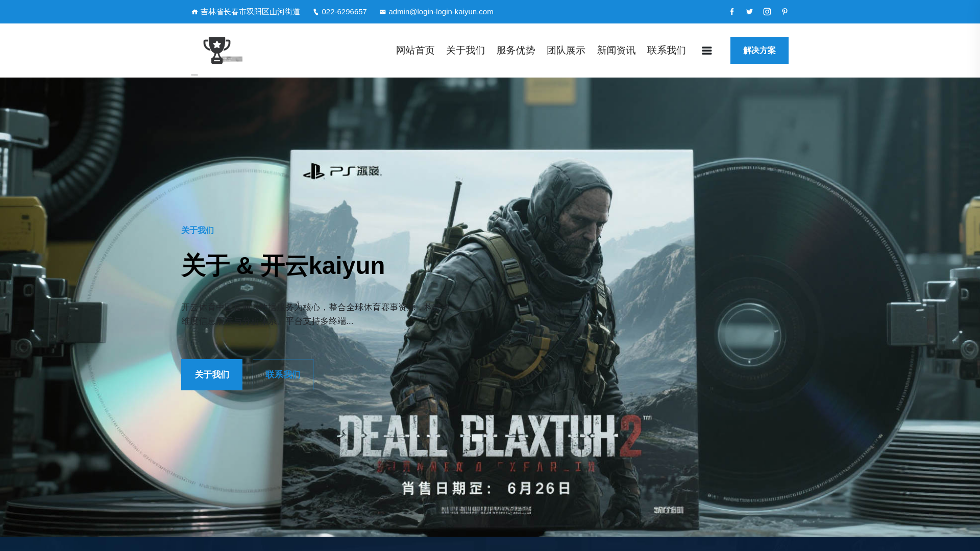Image resolution: width=980 pixels, height=551 pixels.
Task: Click the small blue 关于我们 label
Action: 198,231
